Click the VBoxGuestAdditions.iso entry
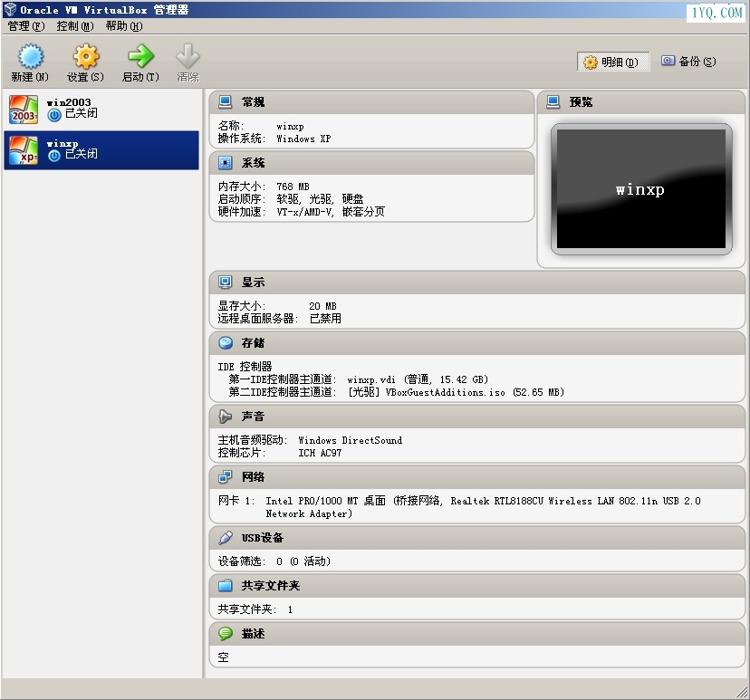The height and width of the screenshot is (700, 750). click(456, 392)
